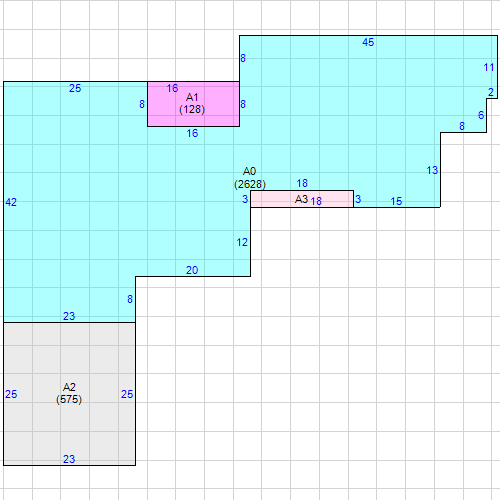Click the 3 dimension left of A3
This screenshot has height=500, width=500.
pos(245,199)
